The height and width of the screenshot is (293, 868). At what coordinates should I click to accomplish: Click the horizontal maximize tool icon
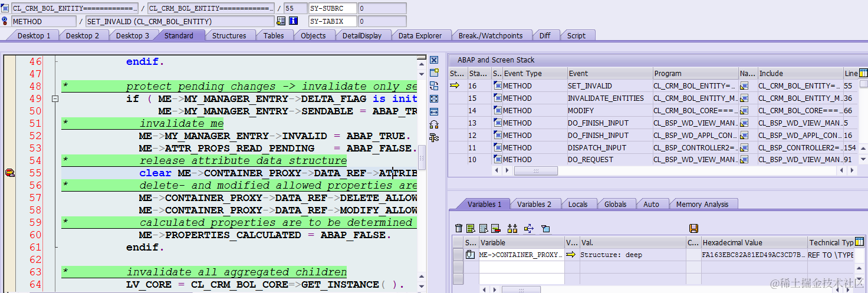pos(434,111)
